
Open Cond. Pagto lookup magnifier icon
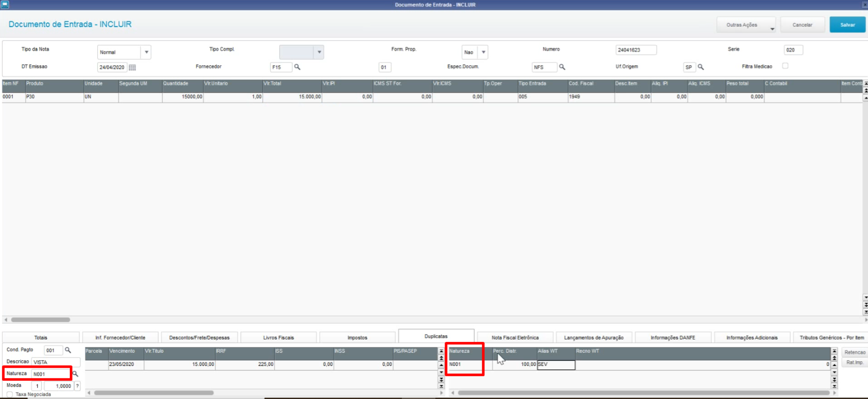pyautogui.click(x=68, y=350)
